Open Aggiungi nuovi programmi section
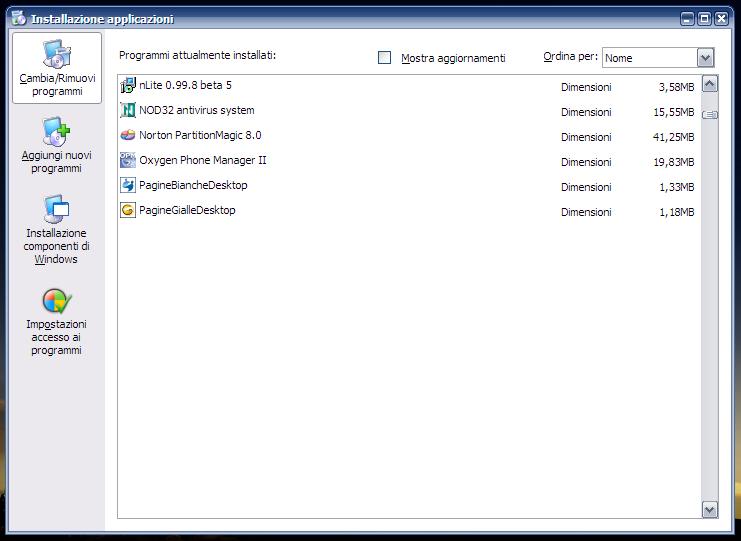 click(x=56, y=145)
